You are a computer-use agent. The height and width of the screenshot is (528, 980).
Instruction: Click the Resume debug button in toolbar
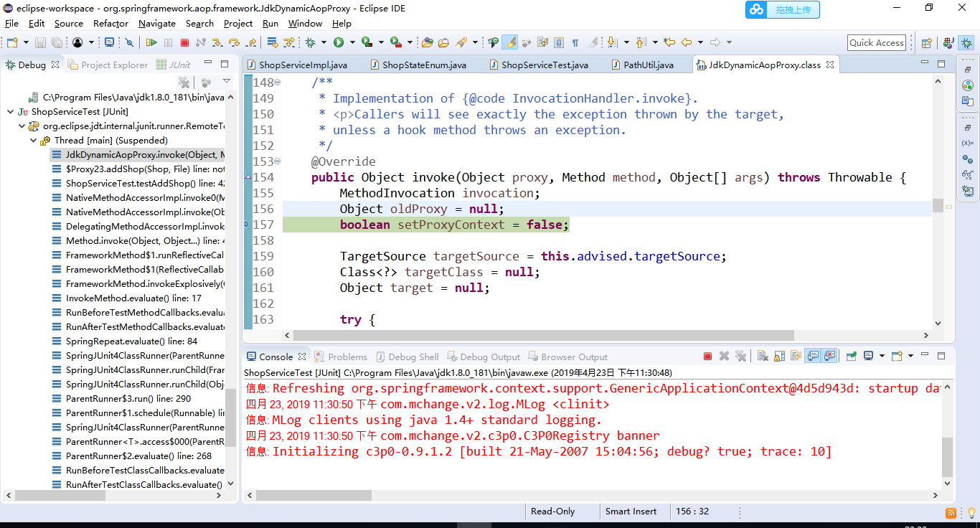(151, 42)
